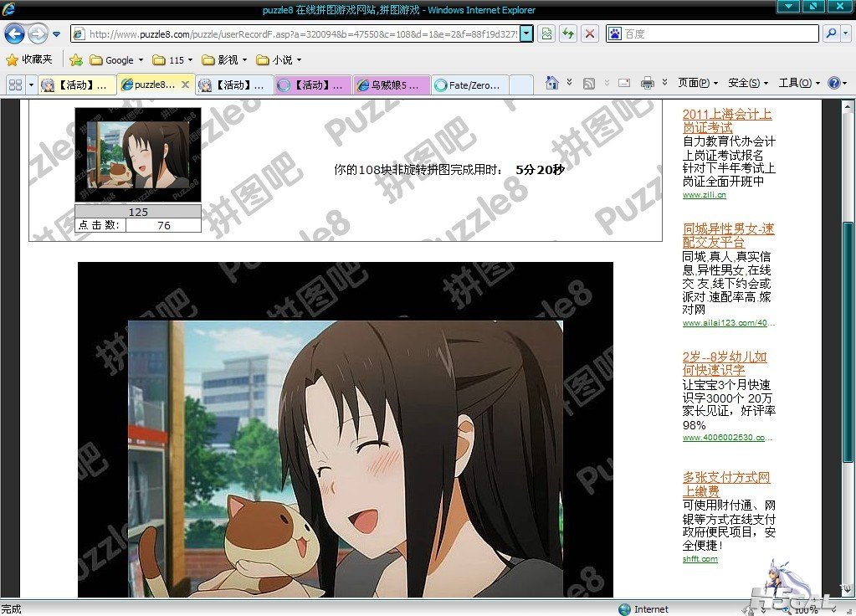Open the recent pages dropdown next to Forward
Image resolution: width=856 pixels, height=616 pixels.
[57, 33]
